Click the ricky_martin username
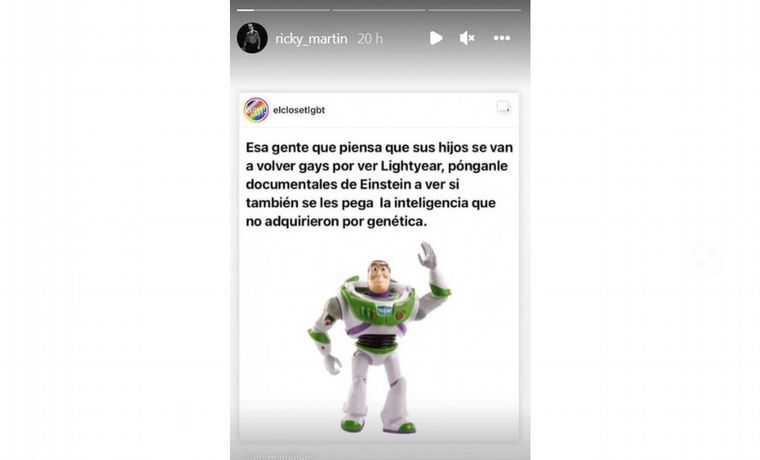 click(x=311, y=38)
